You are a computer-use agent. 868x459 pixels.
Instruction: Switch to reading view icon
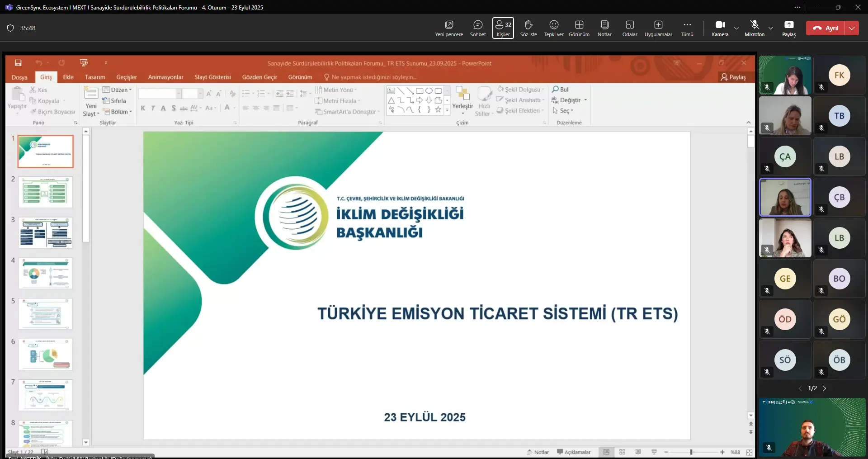(638, 452)
